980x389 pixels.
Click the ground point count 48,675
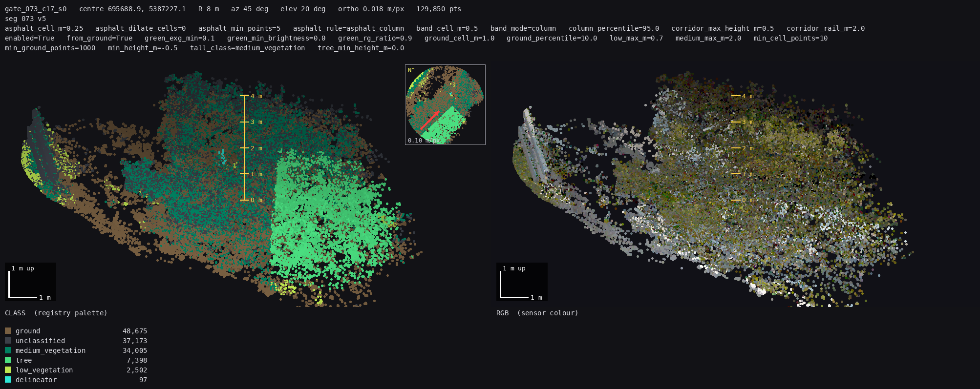[x=135, y=331]
